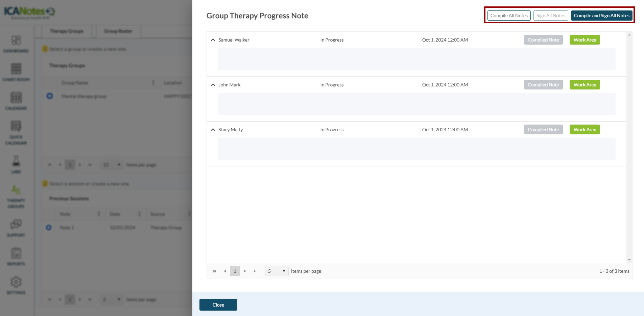
Task: Open Calendar from sidebar
Action: (x=16, y=101)
